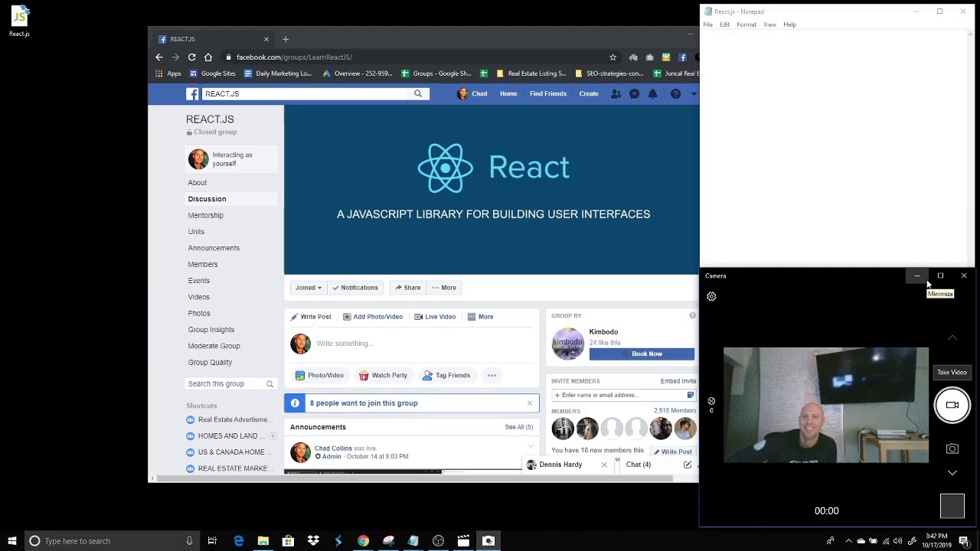The image size is (980, 551).
Task: Select the Mentorship group section
Action: (x=205, y=216)
